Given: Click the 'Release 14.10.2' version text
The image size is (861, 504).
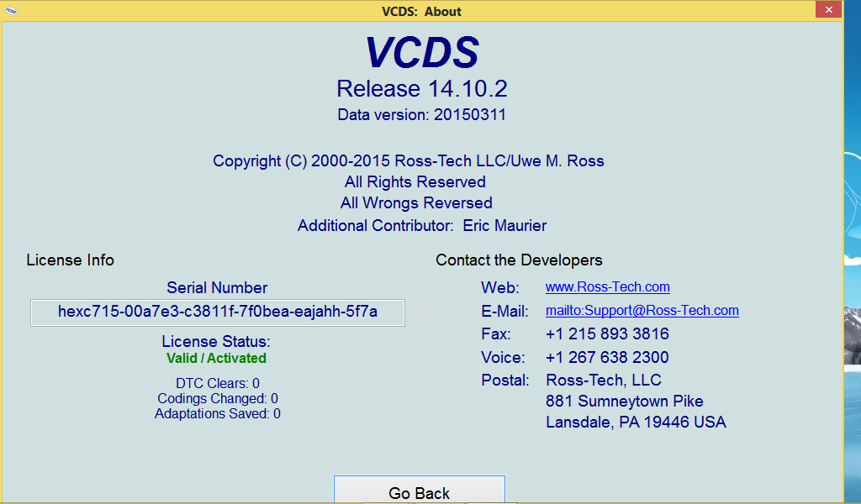Looking at the screenshot, I should [x=422, y=89].
